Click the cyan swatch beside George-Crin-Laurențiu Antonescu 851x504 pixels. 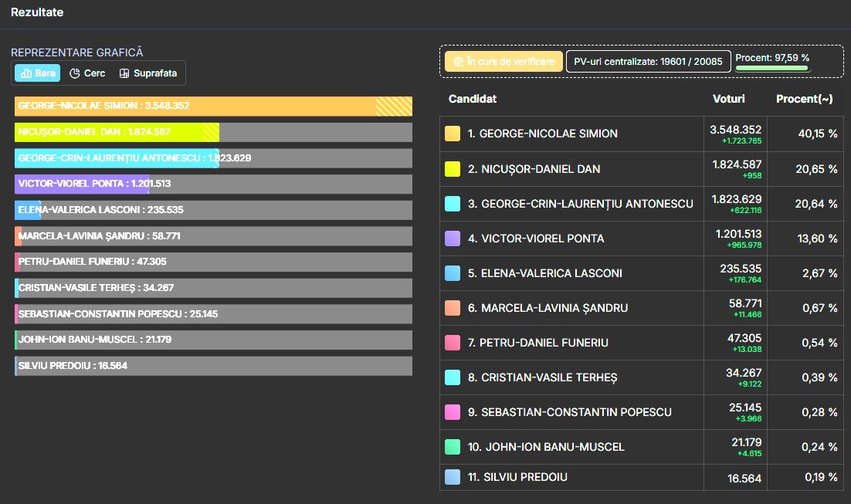[452, 204]
